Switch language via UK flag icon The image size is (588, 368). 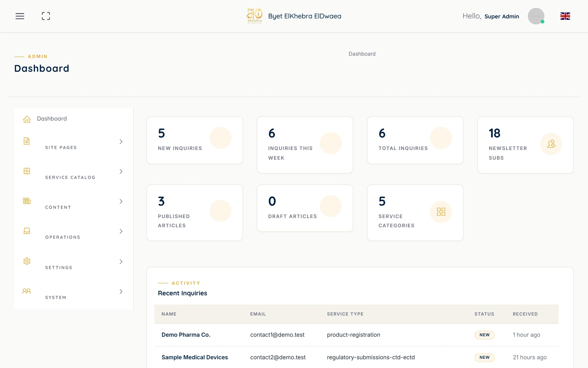(x=565, y=16)
